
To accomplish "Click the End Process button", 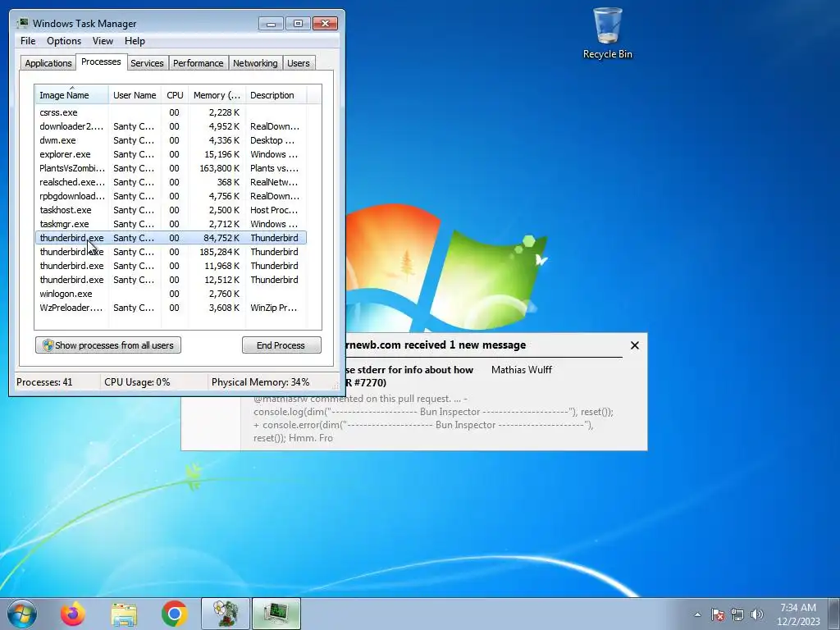I will (x=281, y=345).
